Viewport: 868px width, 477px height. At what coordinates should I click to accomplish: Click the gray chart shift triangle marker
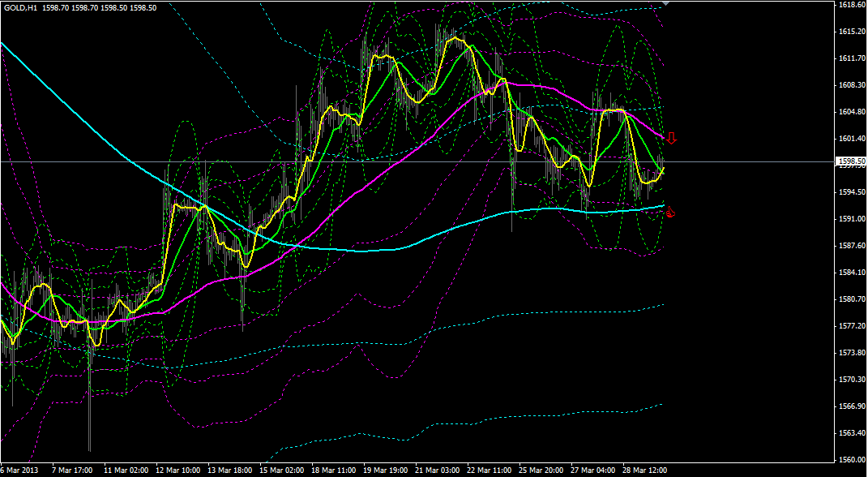(666, 3)
